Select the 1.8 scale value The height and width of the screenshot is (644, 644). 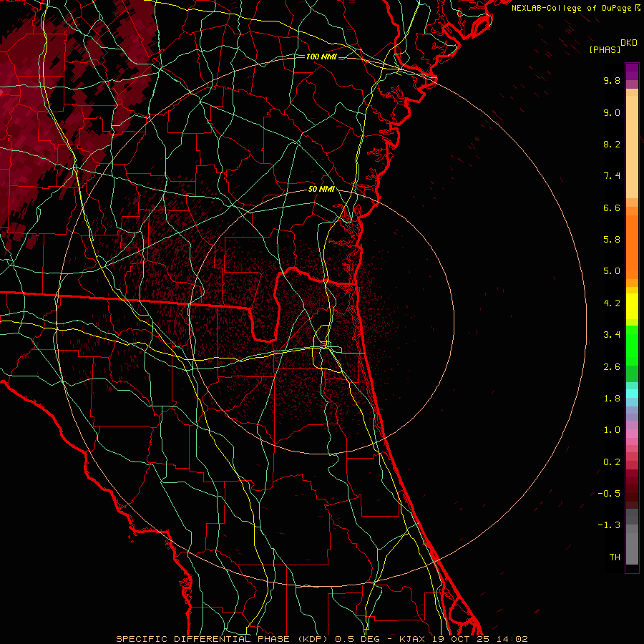coord(612,399)
